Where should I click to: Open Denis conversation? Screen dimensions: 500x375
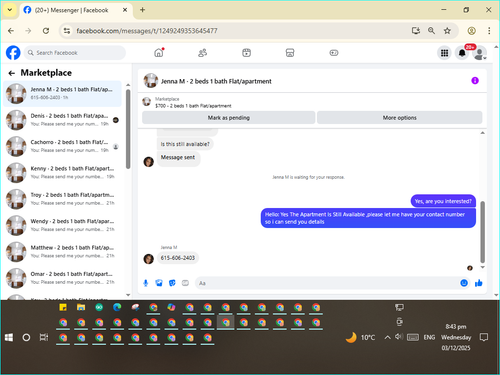pos(62,120)
